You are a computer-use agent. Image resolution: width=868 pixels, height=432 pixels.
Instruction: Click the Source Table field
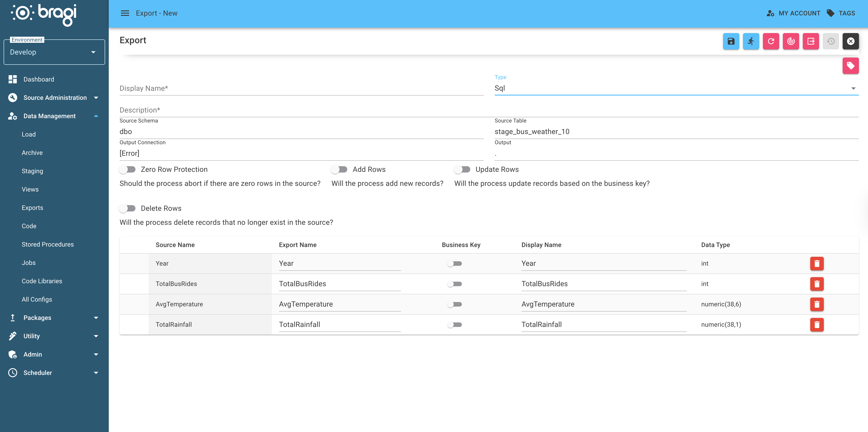point(676,132)
